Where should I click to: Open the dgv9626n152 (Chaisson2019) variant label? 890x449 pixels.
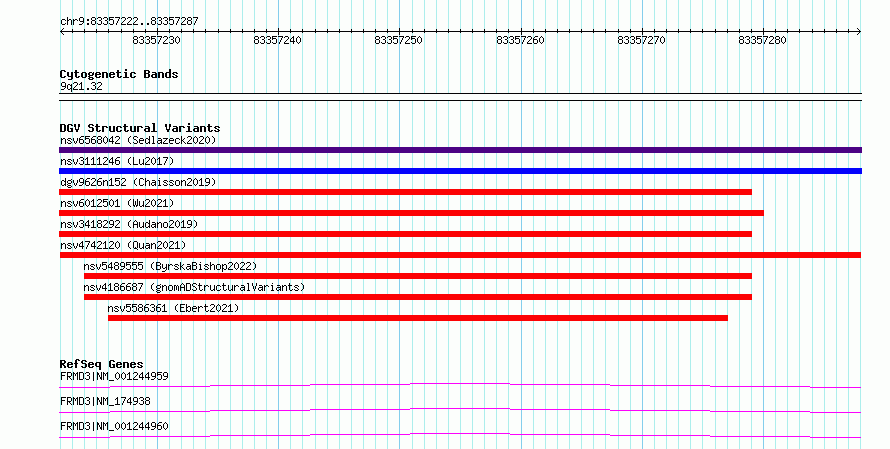[138, 182]
